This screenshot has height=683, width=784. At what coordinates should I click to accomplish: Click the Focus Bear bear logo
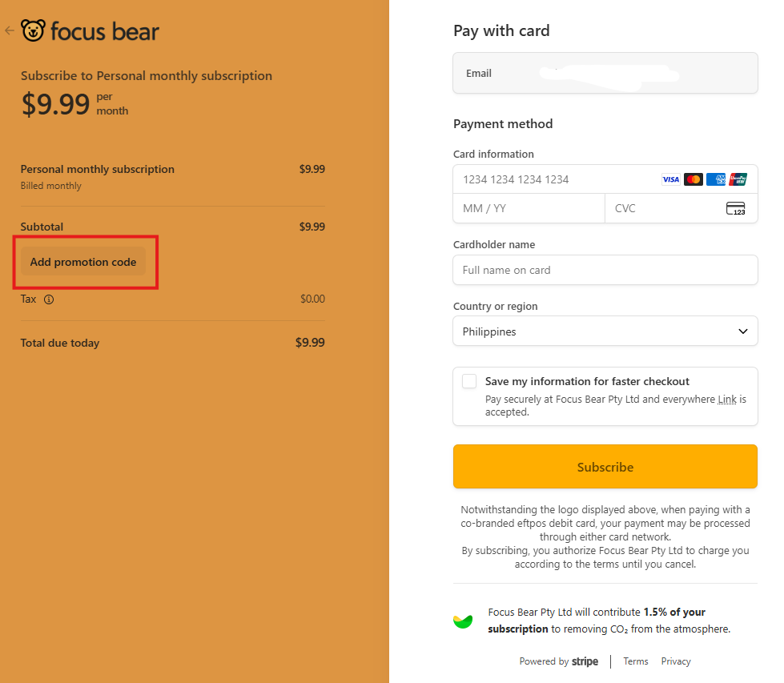(x=34, y=31)
